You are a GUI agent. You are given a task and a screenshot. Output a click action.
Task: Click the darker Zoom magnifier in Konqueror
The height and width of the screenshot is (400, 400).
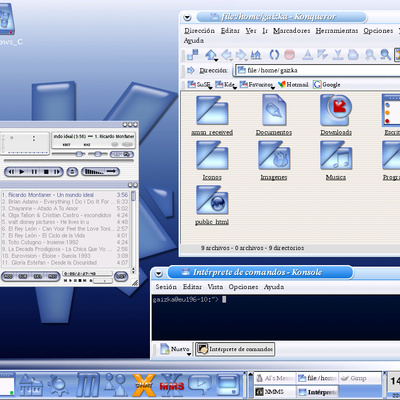tap(385, 54)
